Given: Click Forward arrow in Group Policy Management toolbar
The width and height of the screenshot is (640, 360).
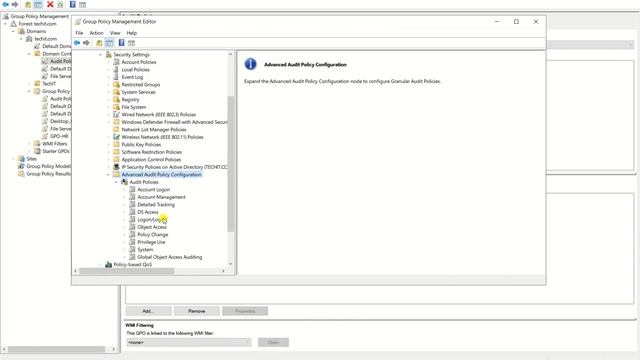Looking at the screenshot, I should click(x=15, y=4).
